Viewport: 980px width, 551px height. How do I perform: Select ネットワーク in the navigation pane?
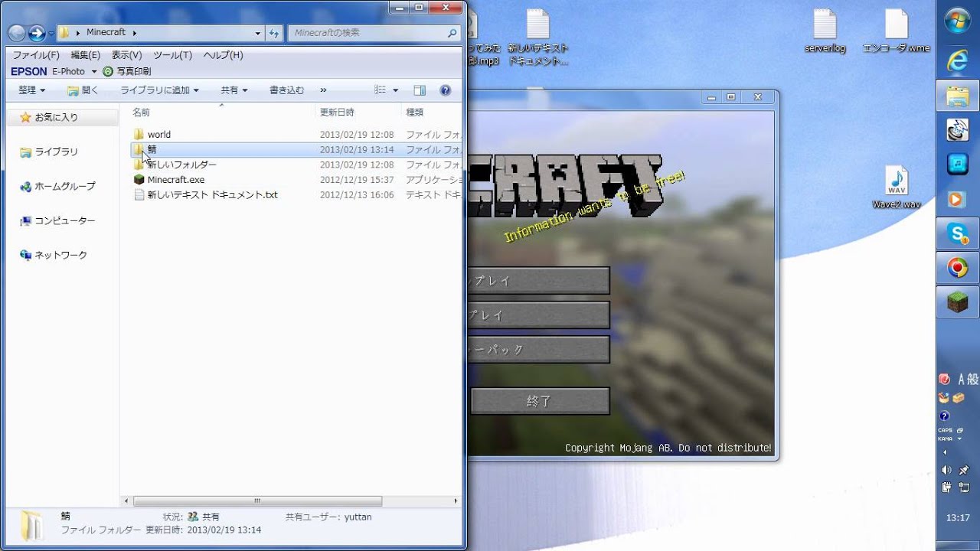[x=60, y=255]
